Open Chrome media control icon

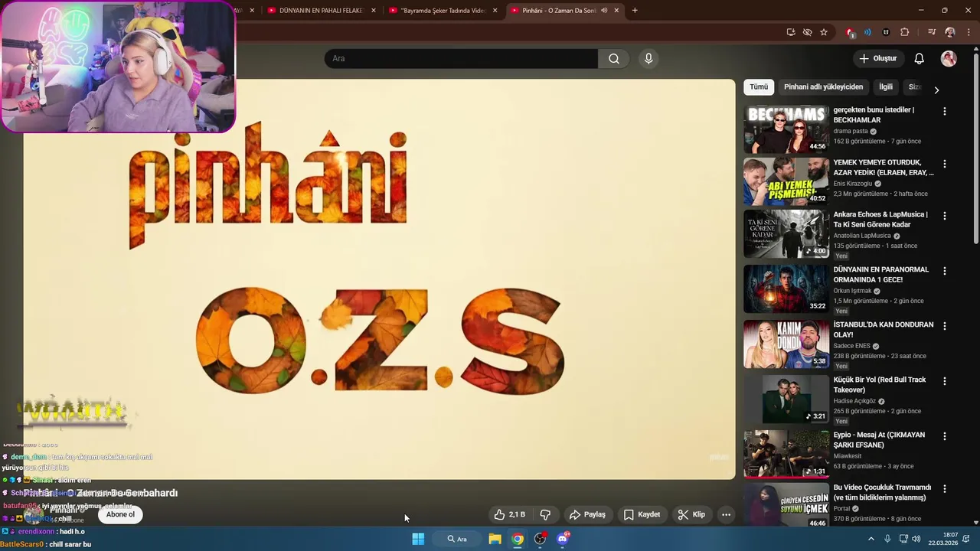[x=932, y=32]
